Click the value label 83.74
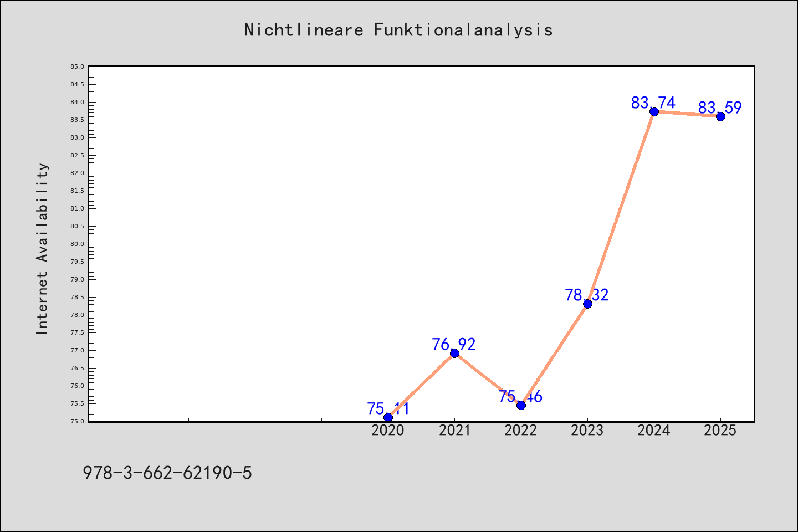Screen dimensions: 798x532 [653, 103]
